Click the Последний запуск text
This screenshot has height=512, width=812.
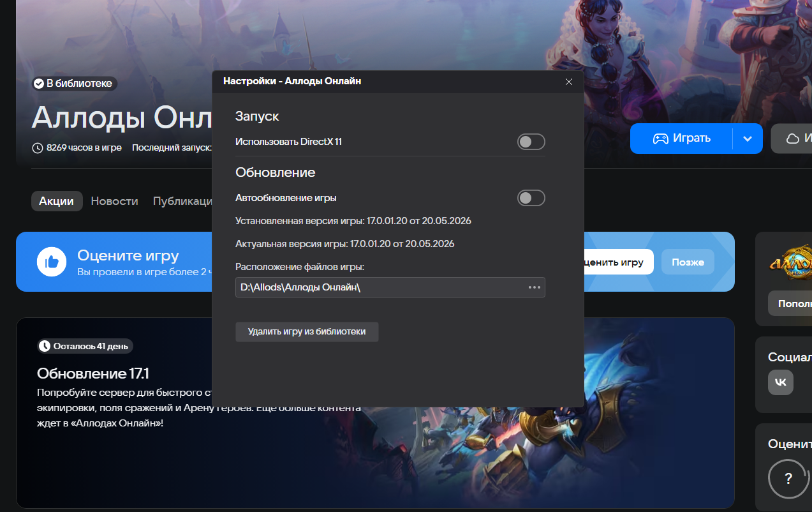[172, 147]
